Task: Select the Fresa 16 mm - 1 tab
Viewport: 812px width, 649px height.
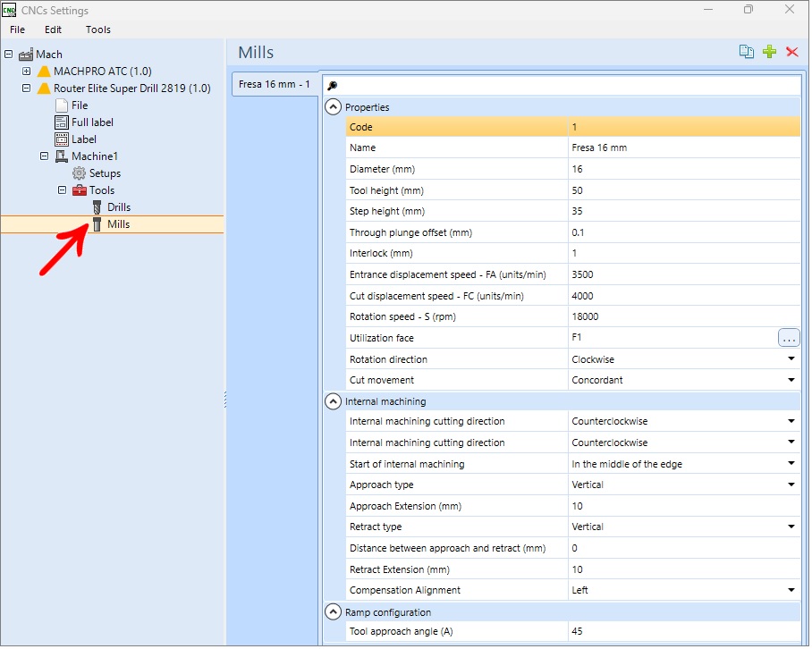Action: point(275,84)
